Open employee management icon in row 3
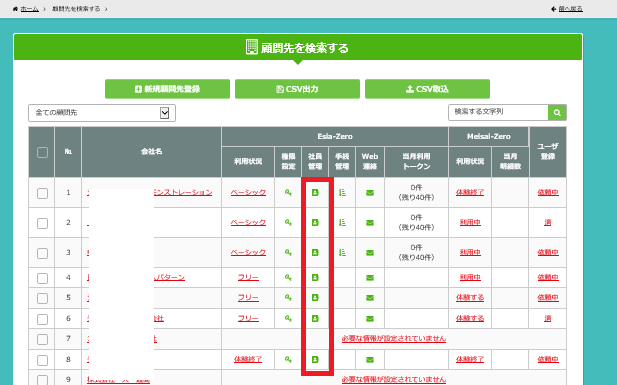The height and width of the screenshot is (385, 617). point(315,252)
